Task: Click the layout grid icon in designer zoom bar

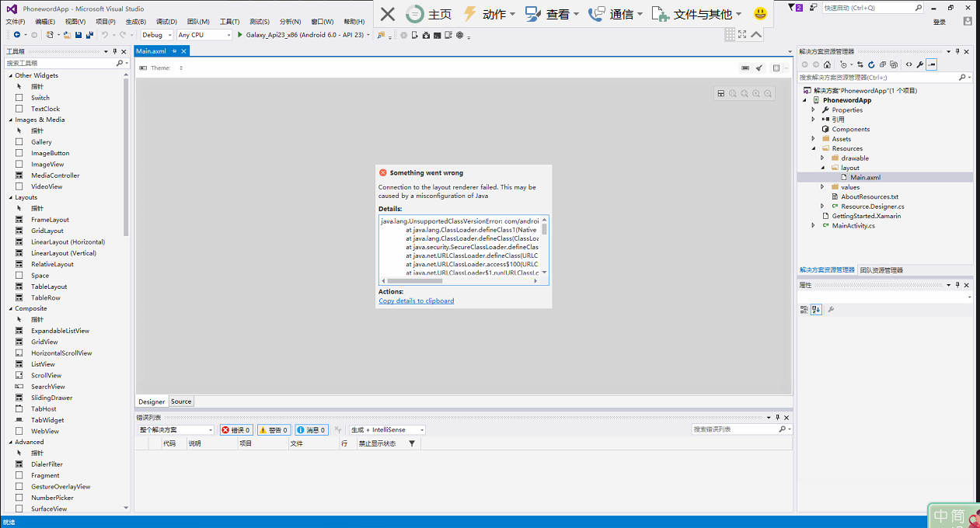Action: click(x=721, y=93)
